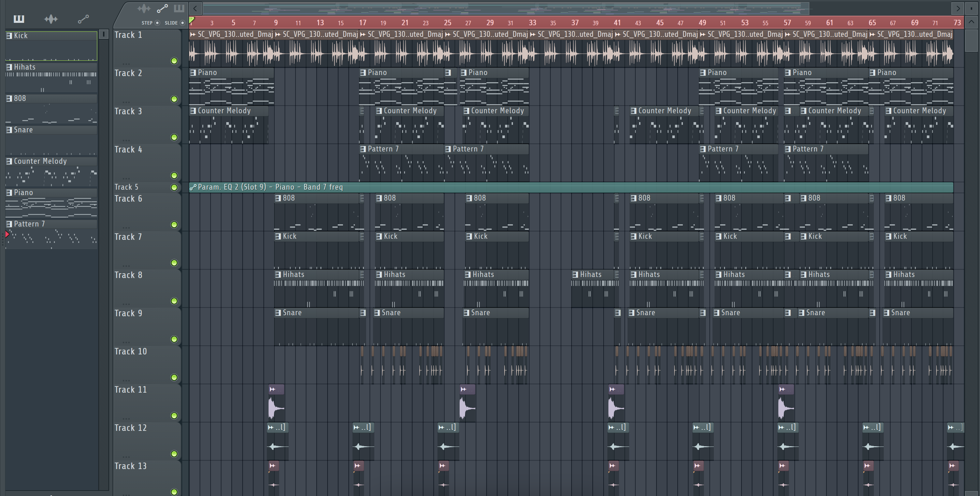
Task: Open menu of Pattern 7 clip at bar 17
Action: [363, 149]
